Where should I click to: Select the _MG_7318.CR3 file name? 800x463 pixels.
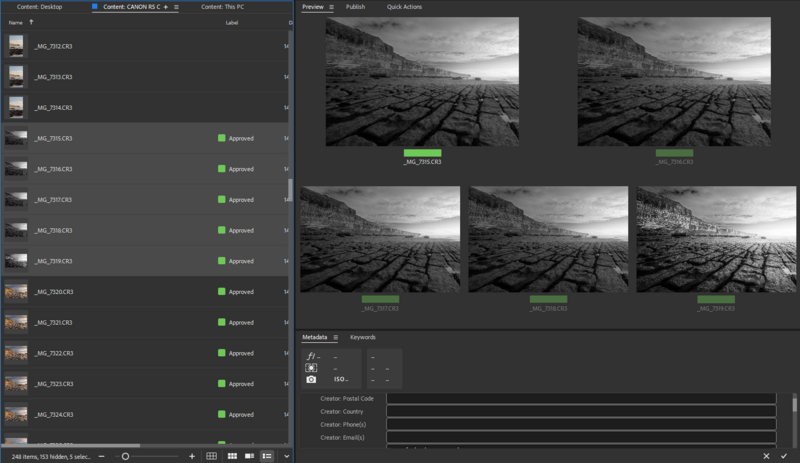(x=53, y=230)
